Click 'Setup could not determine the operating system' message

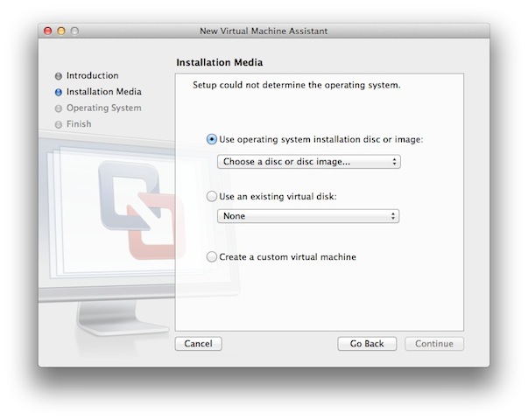pyautogui.click(x=296, y=85)
